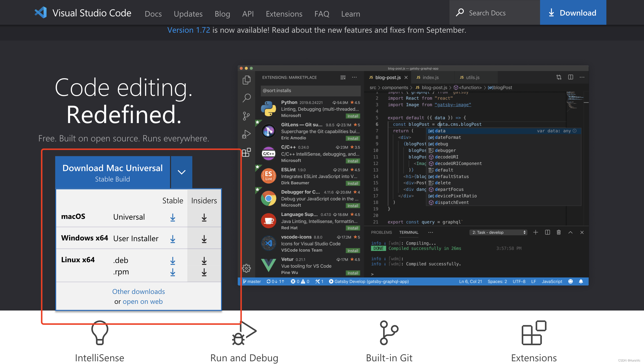This screenshot has height=364, width=644.
Task: Open the FAQ page
Action: click(322, 14)
